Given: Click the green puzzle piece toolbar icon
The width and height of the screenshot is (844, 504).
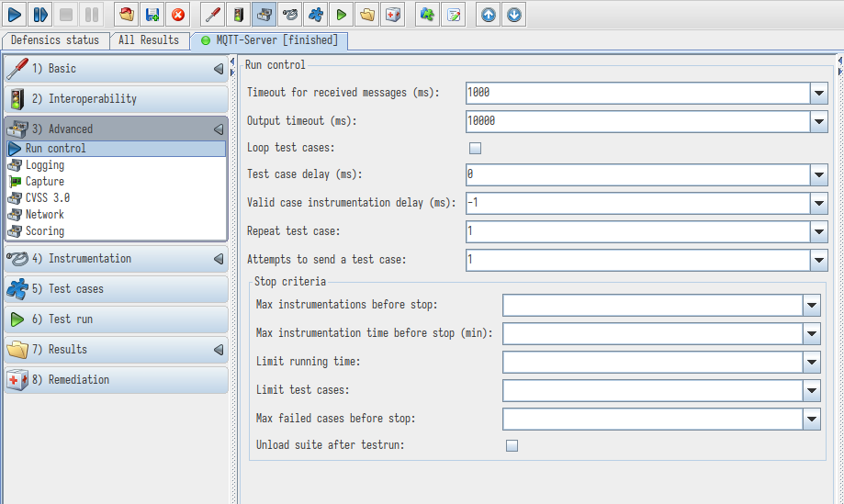Looking at the screenshot, I should tap(428, 15).
